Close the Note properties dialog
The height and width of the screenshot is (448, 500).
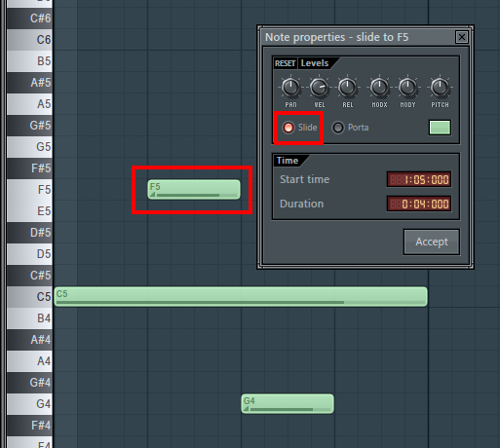point(462,37)
